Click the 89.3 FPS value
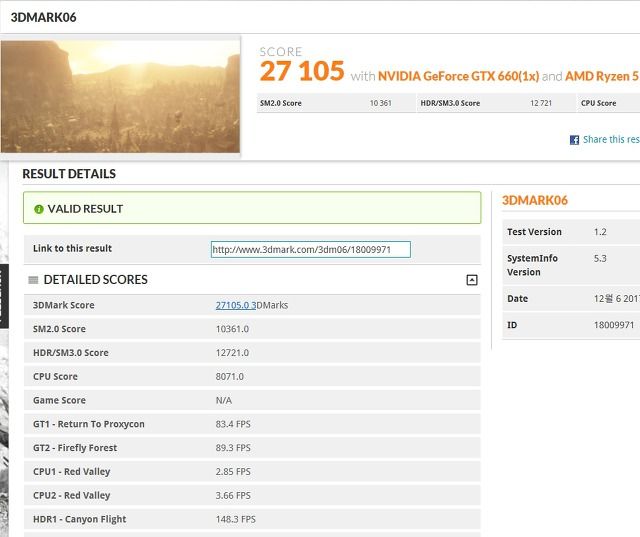640x537 pixels. coord(233,448)
